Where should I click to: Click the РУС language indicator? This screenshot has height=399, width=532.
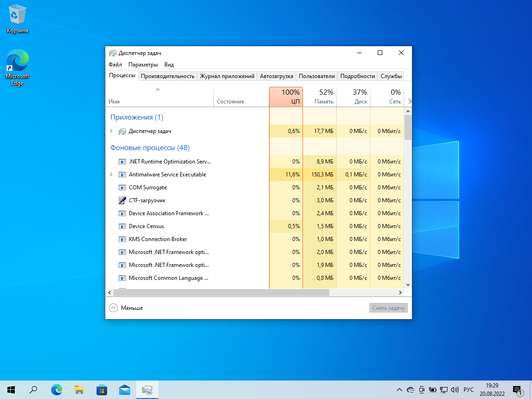[x=469, y=390]
